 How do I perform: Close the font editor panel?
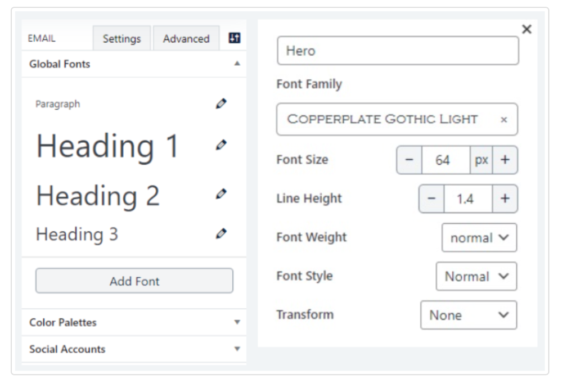pyautogui.click(x=526, y=29)
